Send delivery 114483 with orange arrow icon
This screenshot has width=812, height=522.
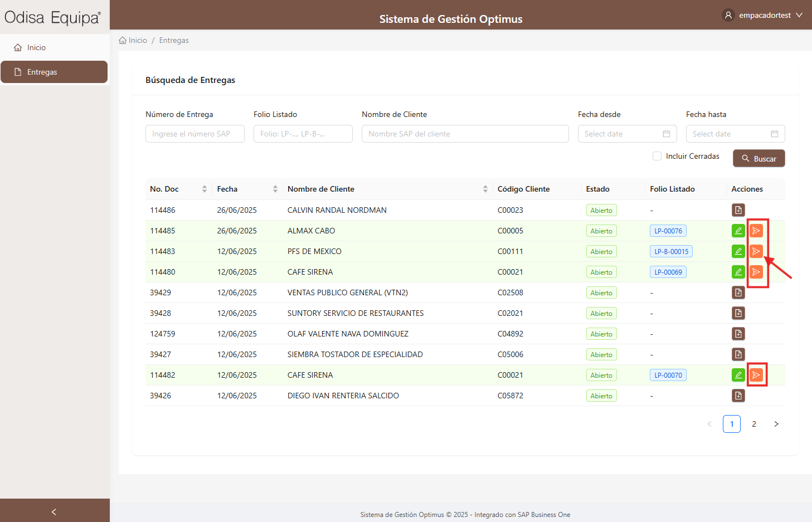point(756,251)
